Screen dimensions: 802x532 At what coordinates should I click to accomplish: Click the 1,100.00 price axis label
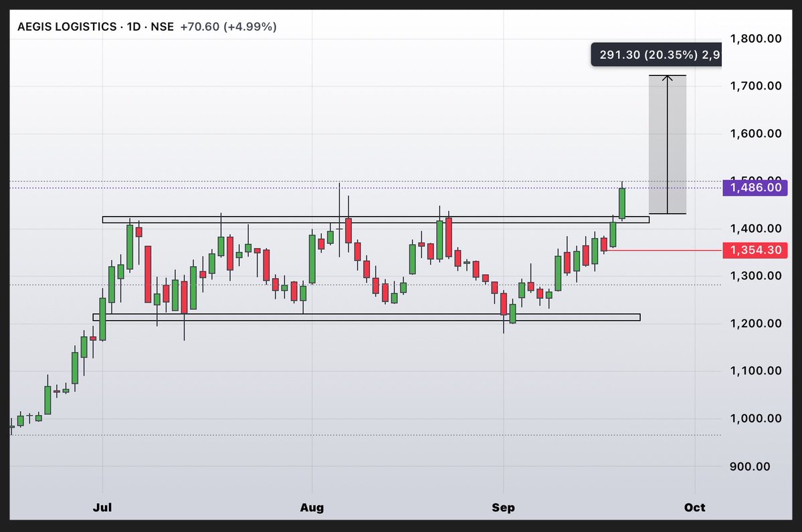[755, 371]
